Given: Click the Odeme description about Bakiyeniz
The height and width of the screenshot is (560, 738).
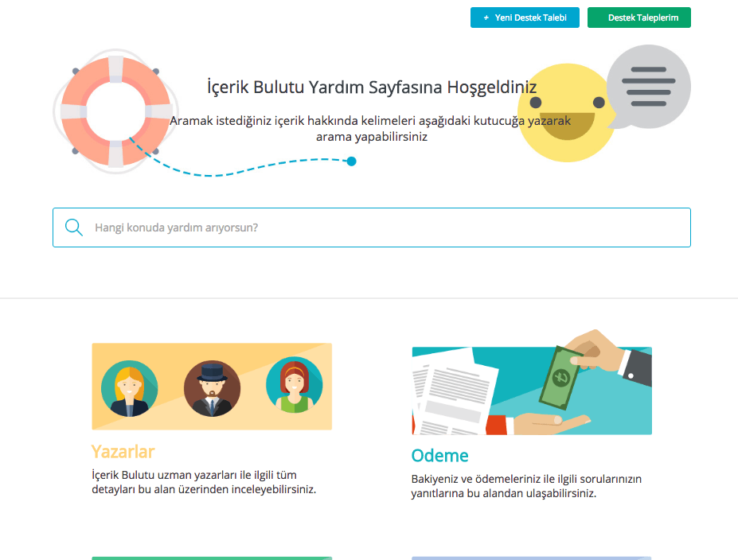Looking at the screenshot, I should pyautogui.click(x=525, y=486).
